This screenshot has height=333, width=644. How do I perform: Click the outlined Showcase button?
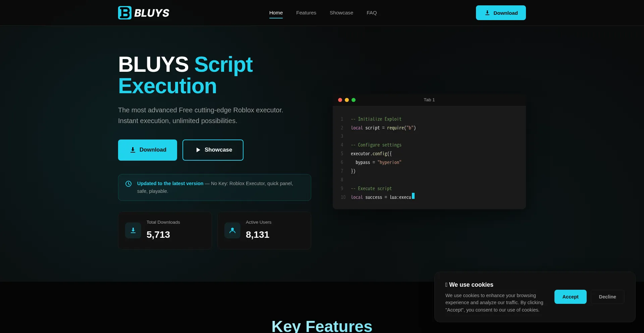point(213,150)
